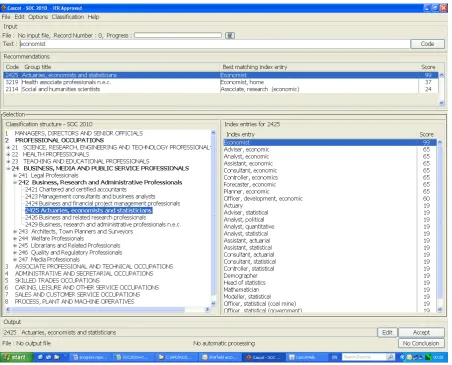
Task: Select 2429 Business, research and administrative n.e.c.
Action: [103, 224]
